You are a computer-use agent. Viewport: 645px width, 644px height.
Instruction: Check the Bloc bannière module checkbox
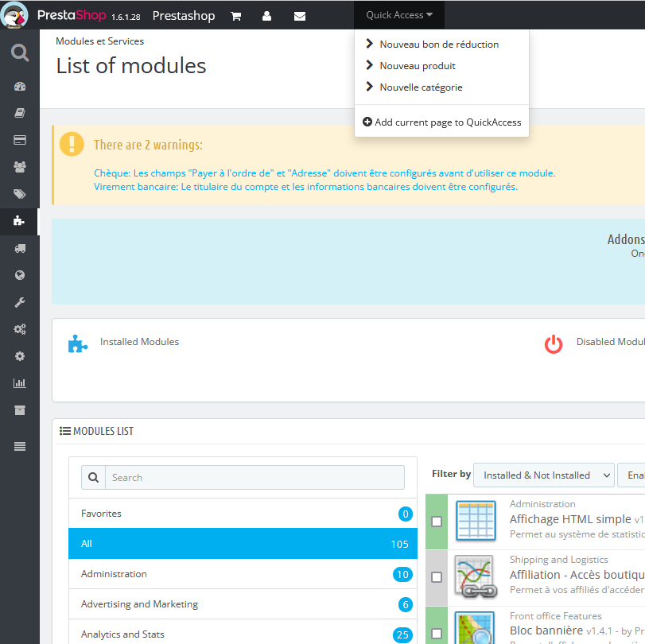(x=437, y=634)
